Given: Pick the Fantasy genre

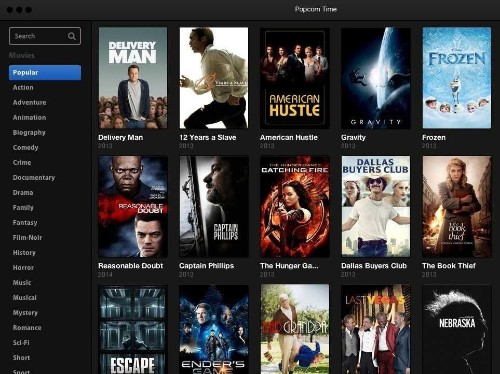Looking at the screenshot, I should pos(25,222).
